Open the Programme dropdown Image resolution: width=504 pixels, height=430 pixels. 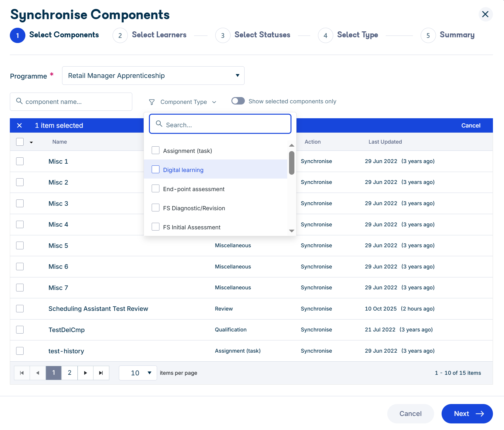(153, 76)
